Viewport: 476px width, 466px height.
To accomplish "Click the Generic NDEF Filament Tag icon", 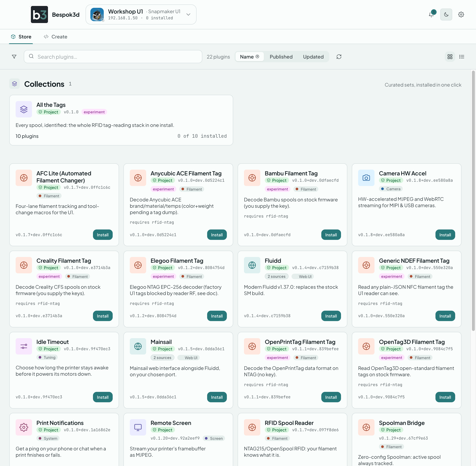I will (366, 265).
